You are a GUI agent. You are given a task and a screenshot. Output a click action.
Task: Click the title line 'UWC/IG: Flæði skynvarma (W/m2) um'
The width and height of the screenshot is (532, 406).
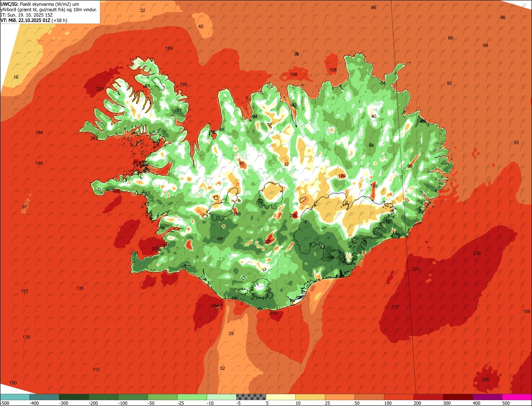point(40,4)
